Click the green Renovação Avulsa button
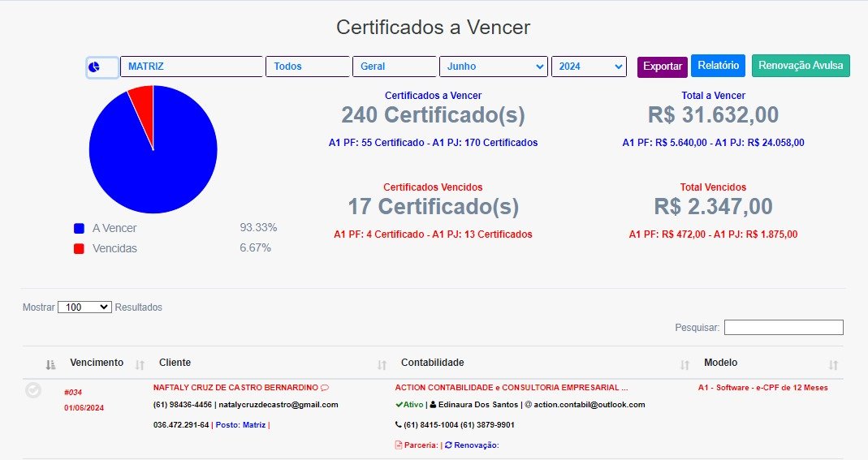The width and height of the screenshot is (868, 460). (x=801, y=66)
